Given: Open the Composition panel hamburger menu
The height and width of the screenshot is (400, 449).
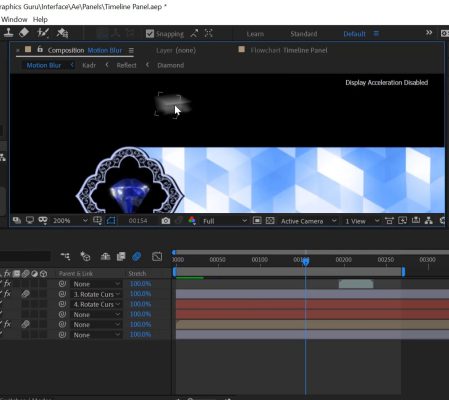Looking at the screenshot, I should (x=131, y=50).
